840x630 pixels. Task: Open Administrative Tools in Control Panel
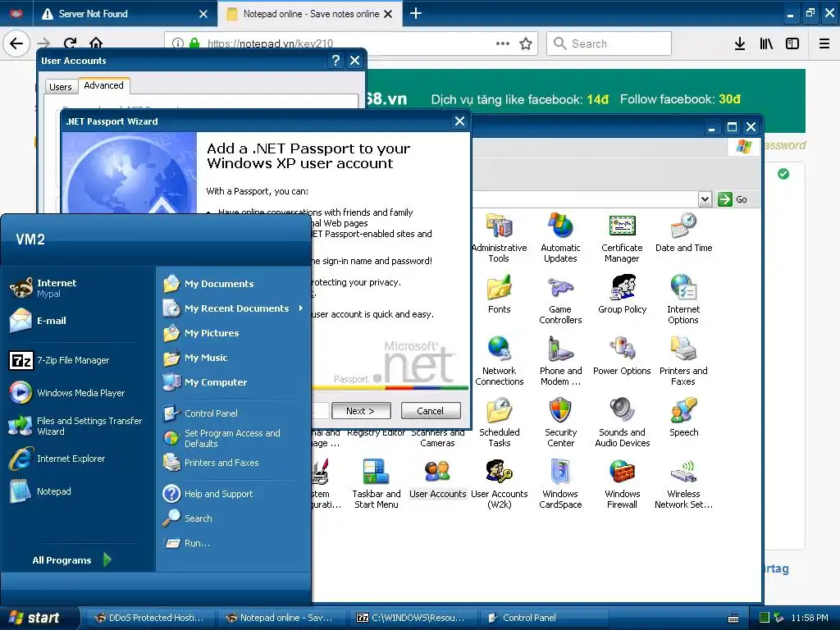click(x=499, y=238)
